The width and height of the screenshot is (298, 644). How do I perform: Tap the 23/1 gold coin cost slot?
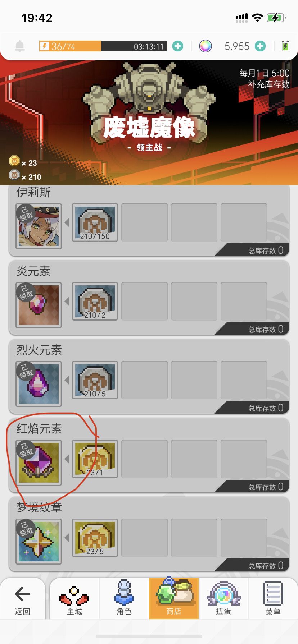tap(95, 459)
